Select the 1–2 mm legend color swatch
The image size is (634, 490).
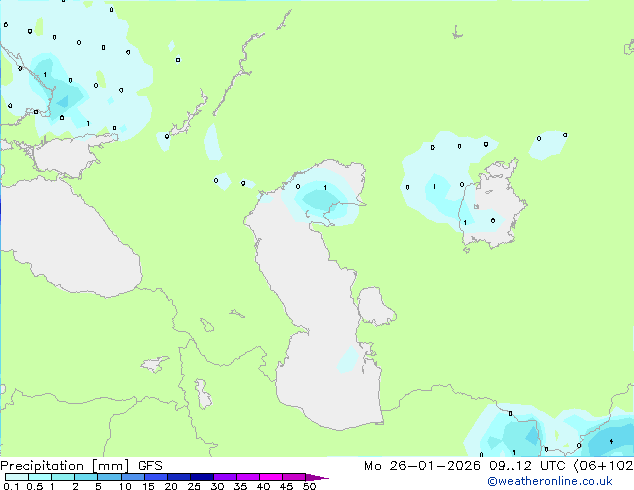[x=63, y=477]
